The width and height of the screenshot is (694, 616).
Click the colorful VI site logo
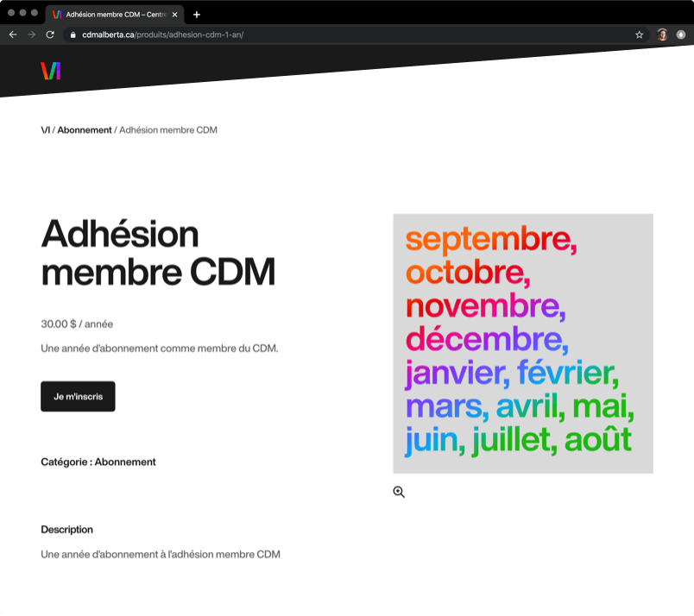click(51, 71)
